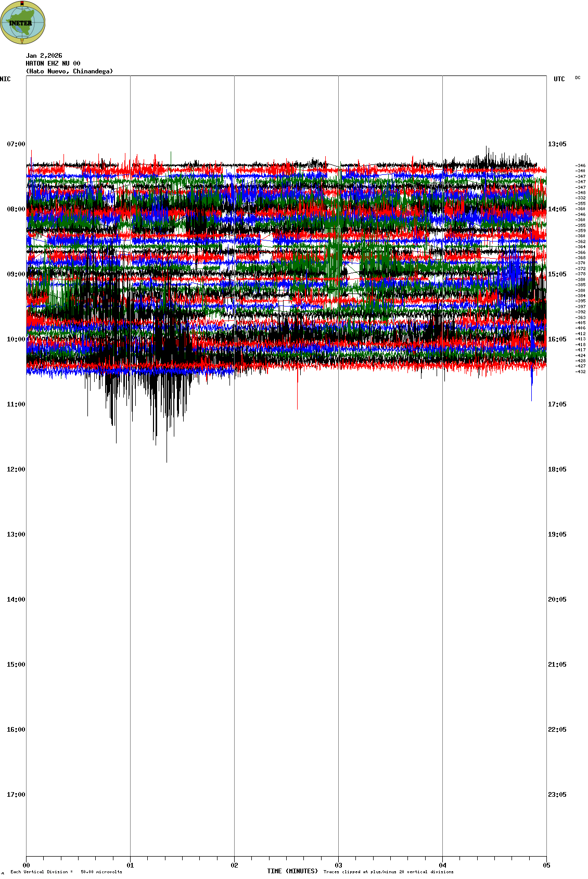Click the NIC local time header

click(x=5, y=79)
